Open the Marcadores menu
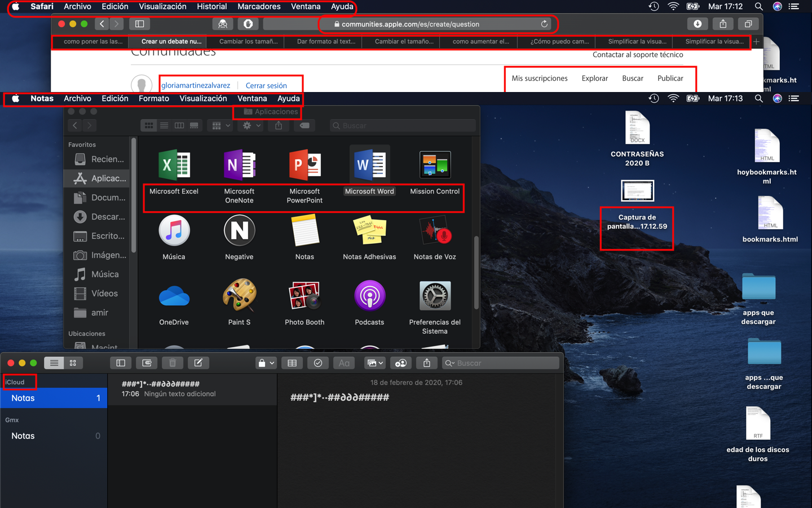This screenshot has width=812, height=508. (259, 6)
